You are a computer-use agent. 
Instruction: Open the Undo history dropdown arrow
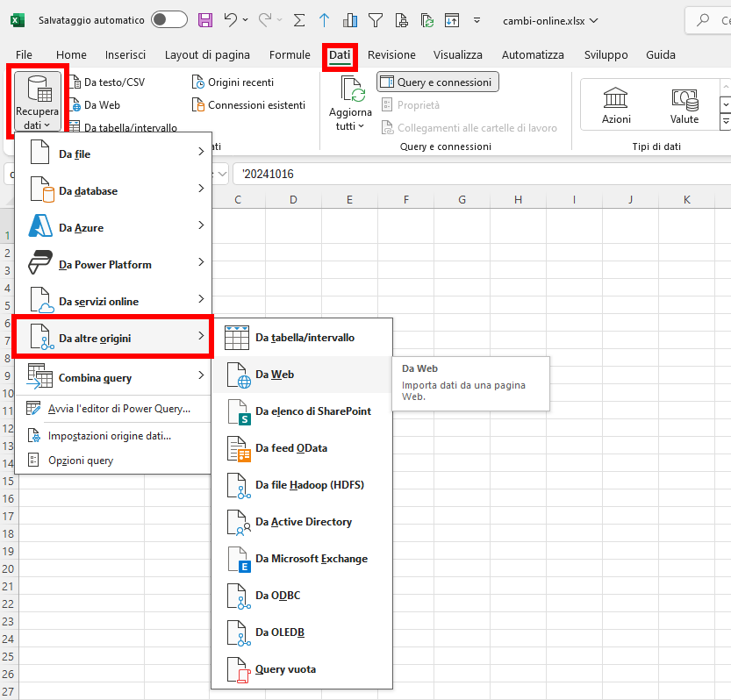(x=245, y=20)
